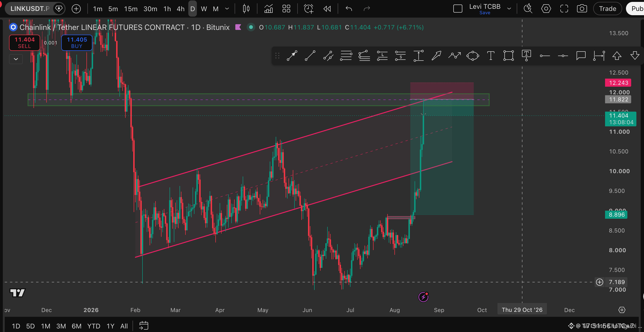Select the Rectangle drawing tool

pos(509,56)
